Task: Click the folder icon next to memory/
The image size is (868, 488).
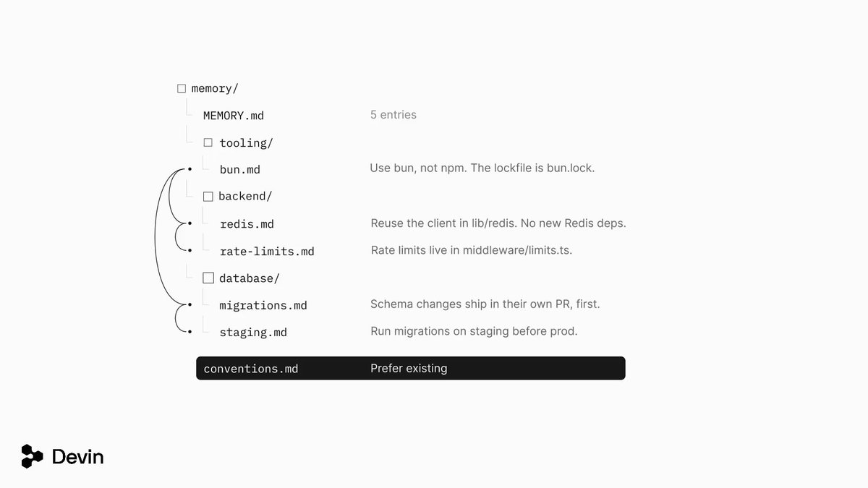Action: (x=182, y=88)
